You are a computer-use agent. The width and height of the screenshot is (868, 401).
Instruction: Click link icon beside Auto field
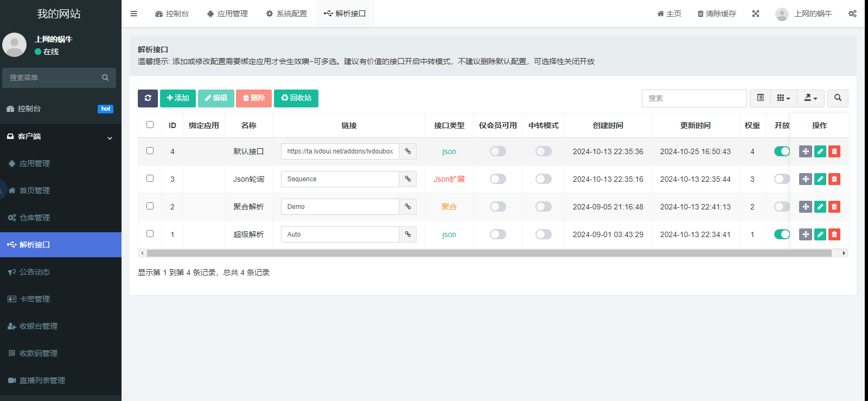408,234
